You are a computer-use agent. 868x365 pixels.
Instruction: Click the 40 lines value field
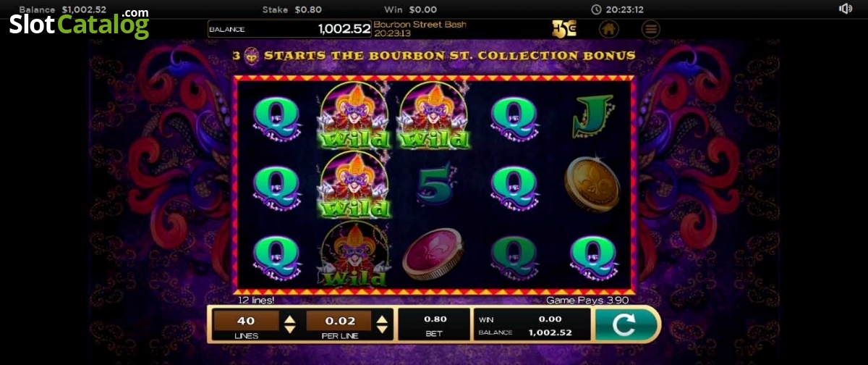pyautogui.click(x=246, y=321)
